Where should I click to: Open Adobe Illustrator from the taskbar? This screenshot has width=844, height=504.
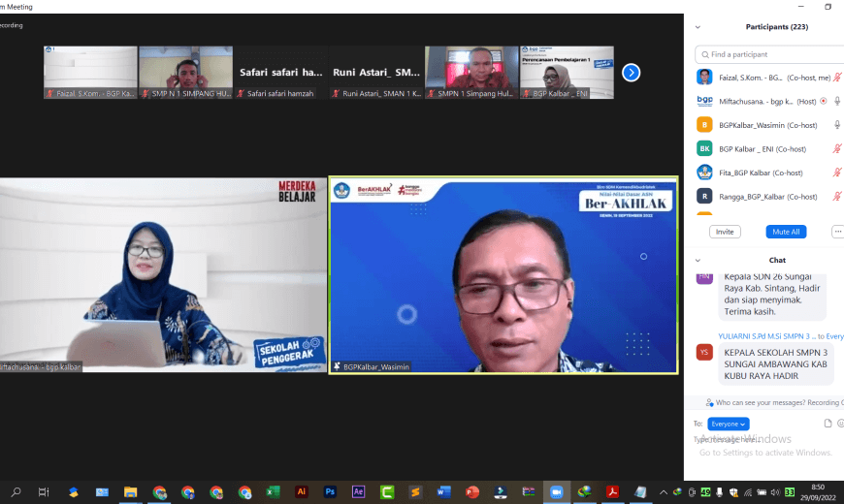302,492
